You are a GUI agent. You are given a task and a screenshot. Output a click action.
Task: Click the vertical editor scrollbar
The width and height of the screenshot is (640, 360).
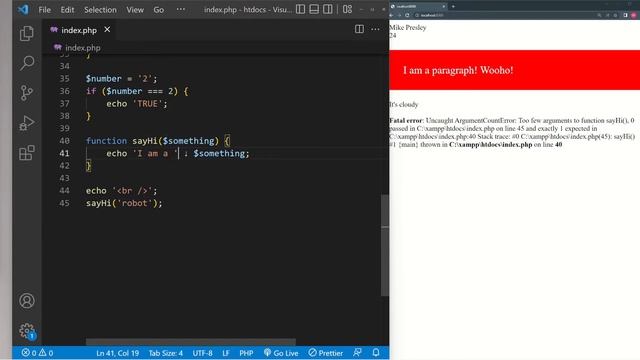click(384, 245)
